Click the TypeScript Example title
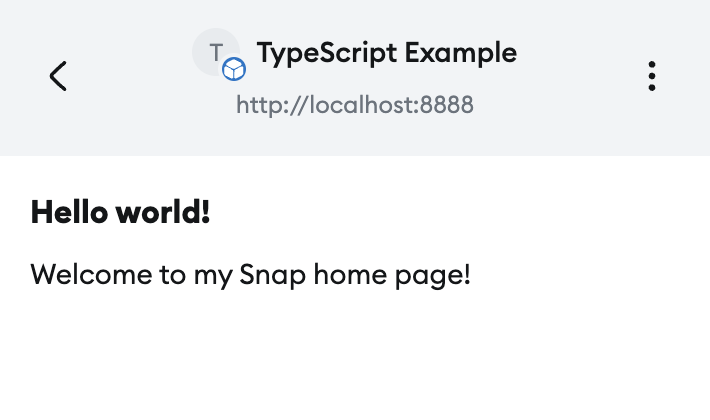This screenshot has width=710, height=420. [x=387, y=52]
